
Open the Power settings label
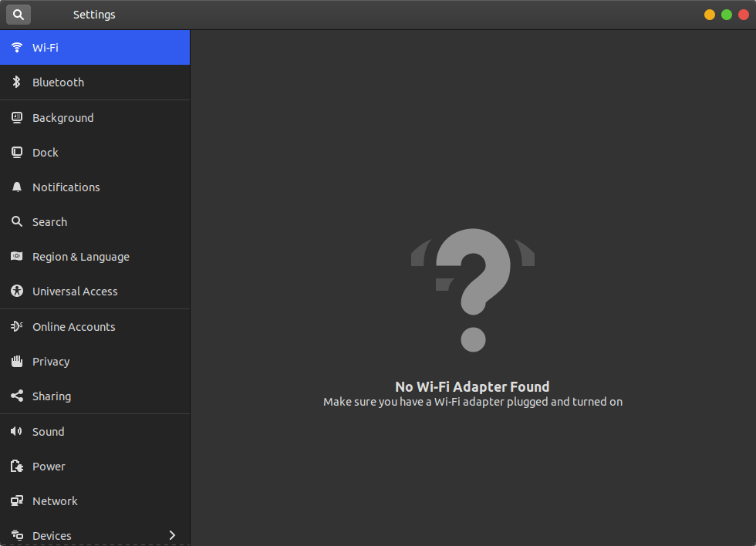[49, 467]
